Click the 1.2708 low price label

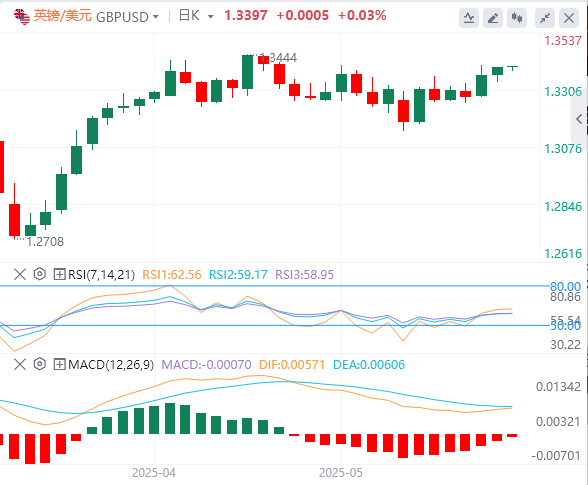45,242
